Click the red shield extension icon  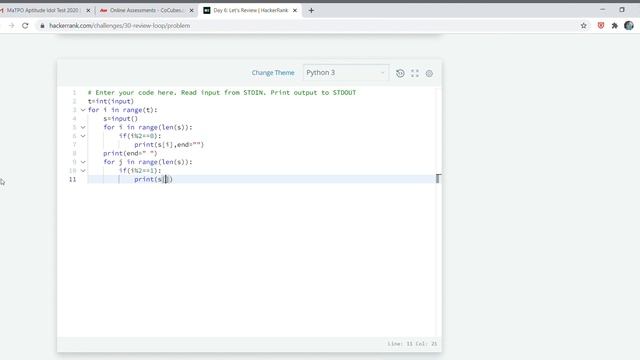[601, 25]
